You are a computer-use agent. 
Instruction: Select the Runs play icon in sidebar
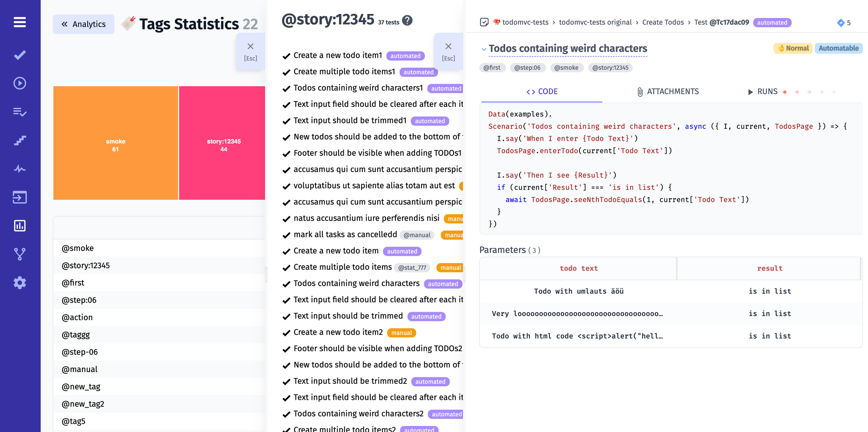click(x=20, y=83)
